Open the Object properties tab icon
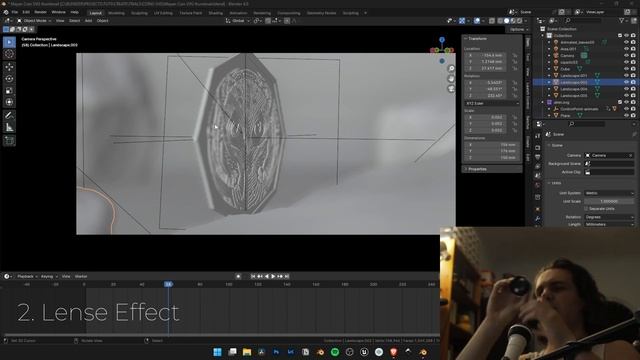Image resolution: width=640 pixels, height=360 pixels. [538, 209]
